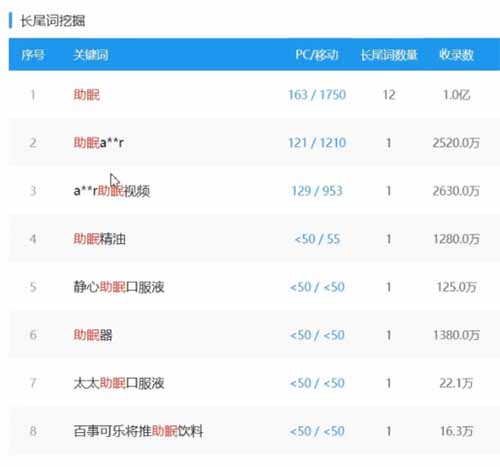The width and height of the screenshot is (500, 467).
Task: Click the 22.1万 indexed count
Action: 456,383
